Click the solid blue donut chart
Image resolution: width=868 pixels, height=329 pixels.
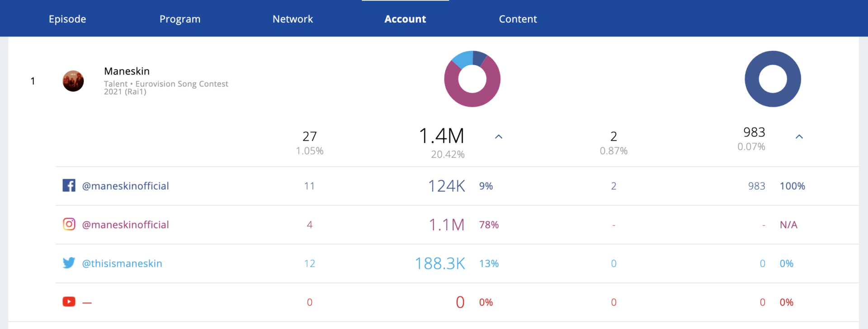coord(773,79)
